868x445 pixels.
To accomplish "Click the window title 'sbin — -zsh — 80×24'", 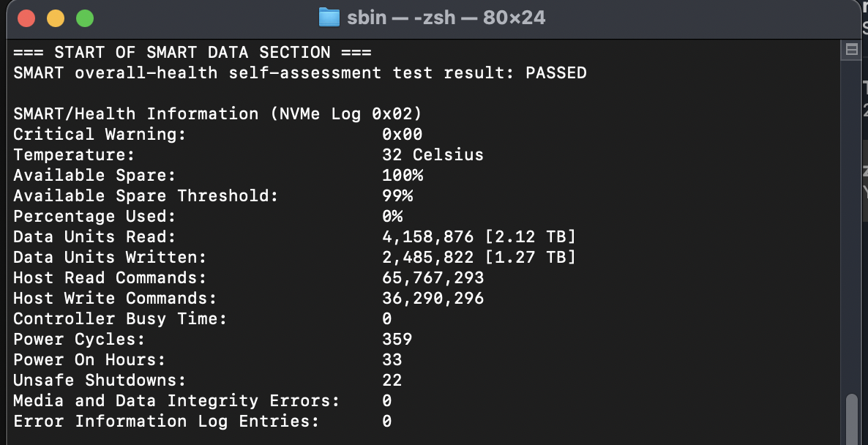I will [x=446, y=18].
